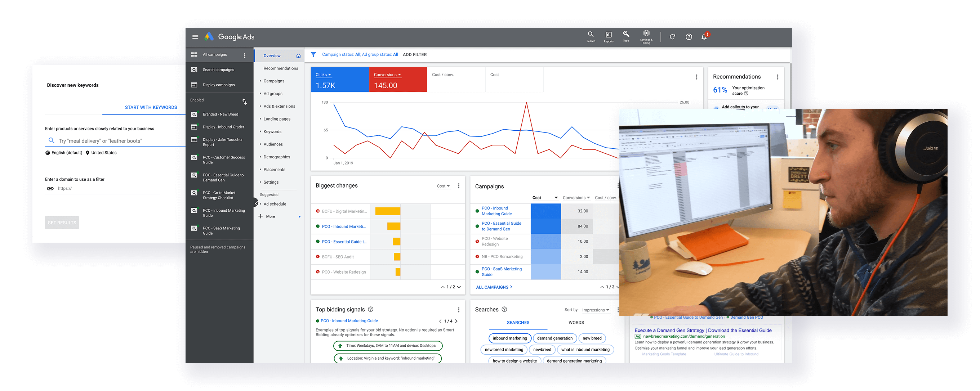The image size is (980, 391).
Task: Select START WITH KEYWORDS tab
Action: (x=151, y=108)
